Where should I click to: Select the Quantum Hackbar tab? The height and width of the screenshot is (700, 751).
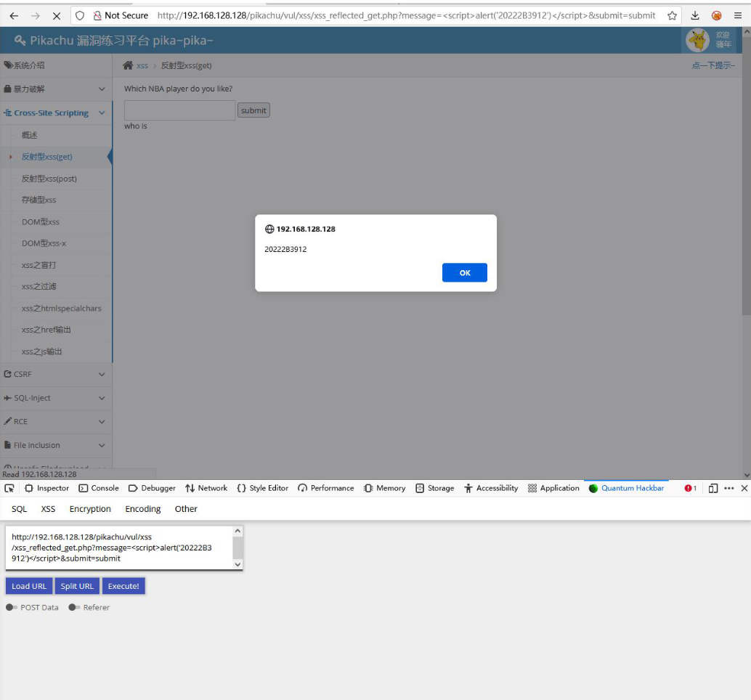627,488
